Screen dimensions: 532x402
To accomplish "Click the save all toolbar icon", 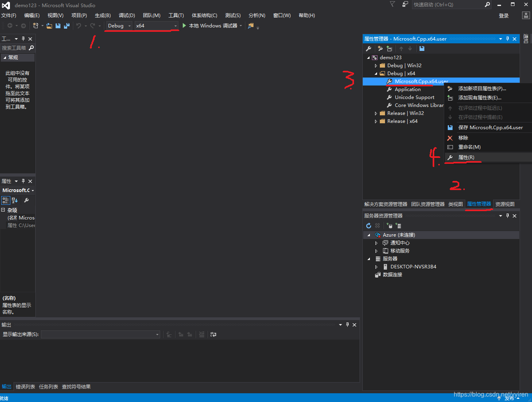I will tap(67, 26).
